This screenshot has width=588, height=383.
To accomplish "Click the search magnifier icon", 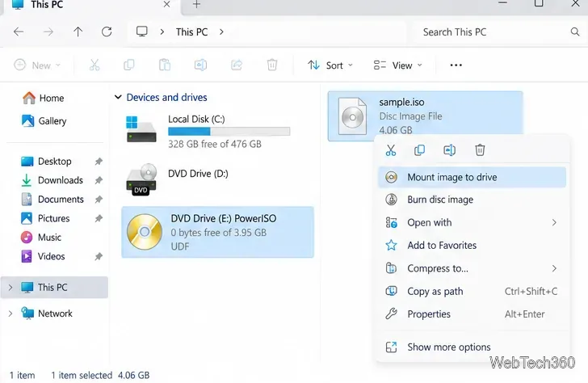I will [x=575, y=32].
